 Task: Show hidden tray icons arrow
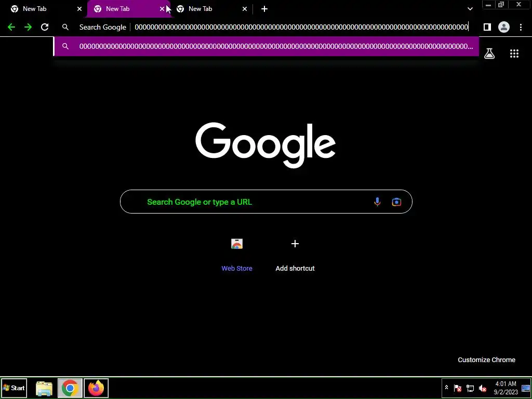tap(446, 388)
